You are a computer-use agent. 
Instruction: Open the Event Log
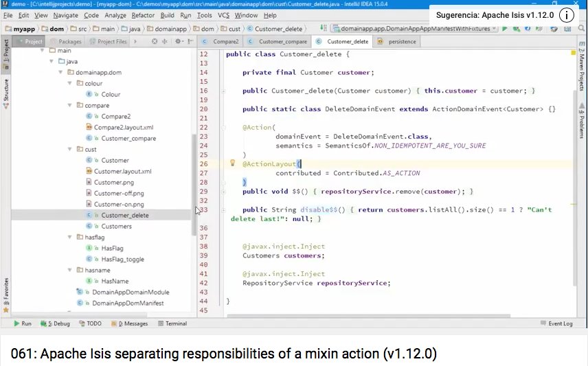(556, 323)
